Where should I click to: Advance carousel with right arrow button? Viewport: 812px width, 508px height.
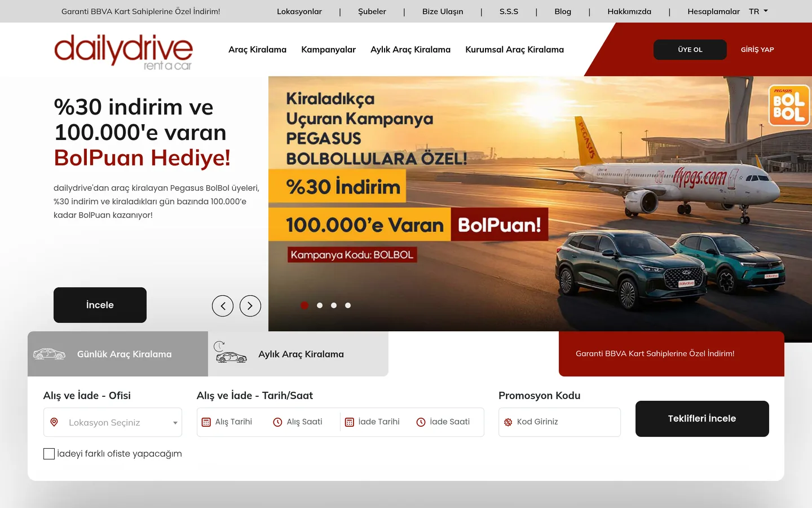[250, 306]
